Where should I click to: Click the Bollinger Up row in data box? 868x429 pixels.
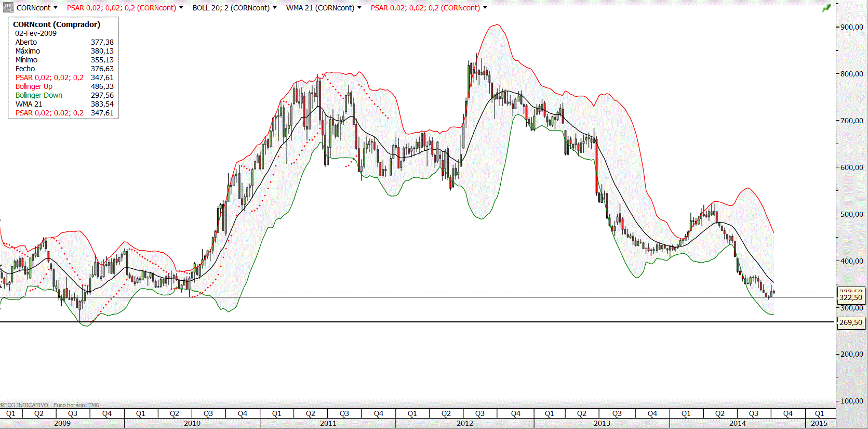(64, 86)
